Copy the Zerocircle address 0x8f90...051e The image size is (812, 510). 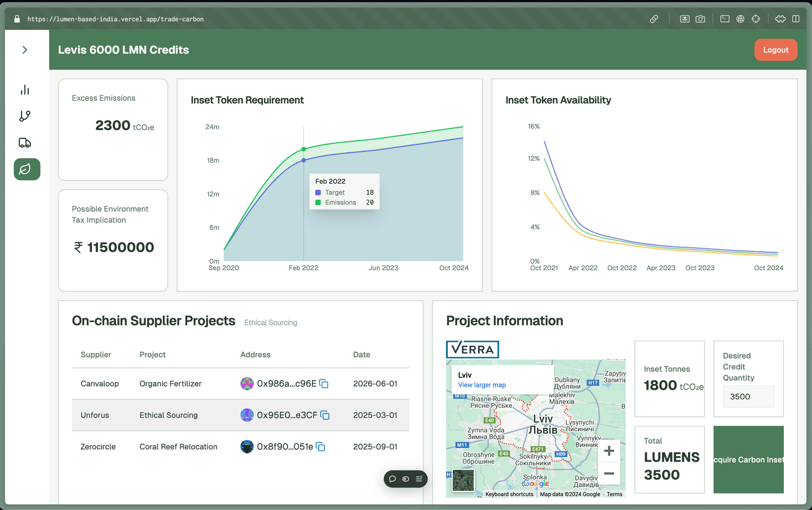point(320,447)
